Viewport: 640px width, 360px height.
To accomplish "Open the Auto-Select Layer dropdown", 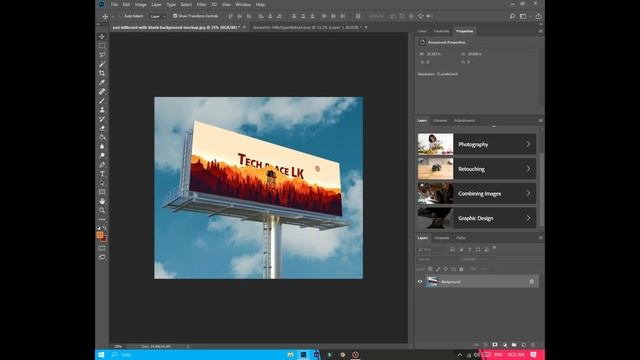I will pyautogui.click(x=158, y=16).
